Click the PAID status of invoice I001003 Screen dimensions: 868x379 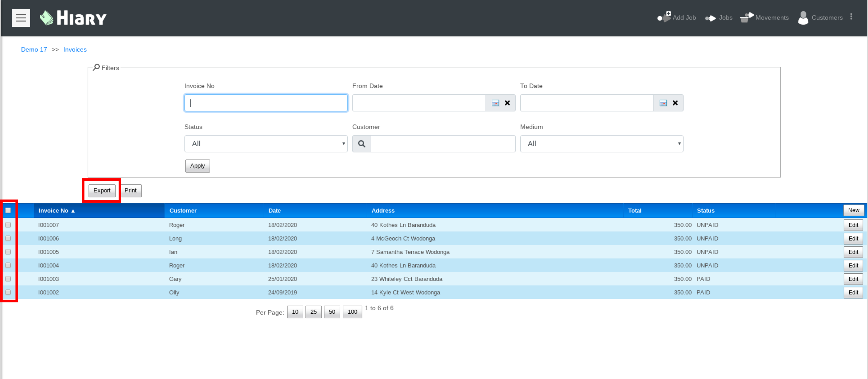[x=703, y=279]
